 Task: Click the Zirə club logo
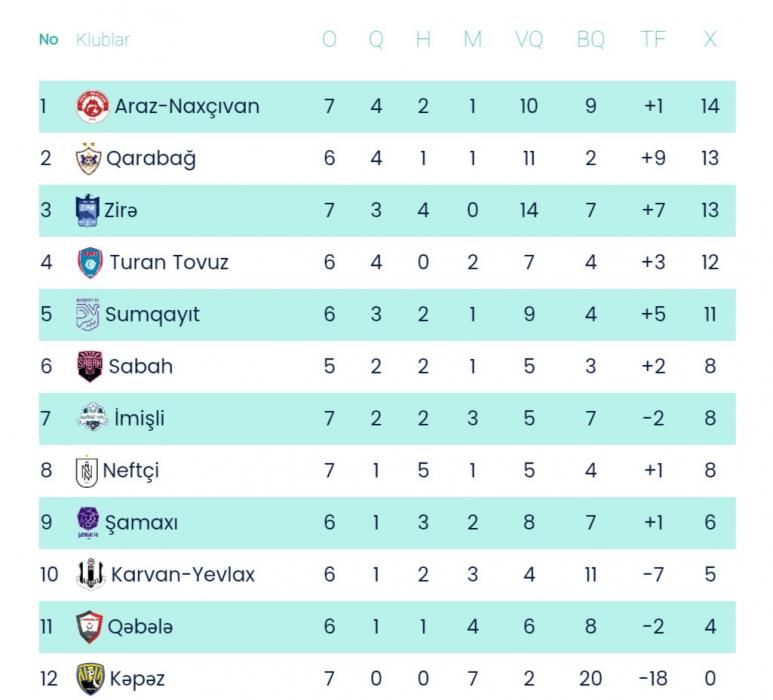(x=88, y=210)
